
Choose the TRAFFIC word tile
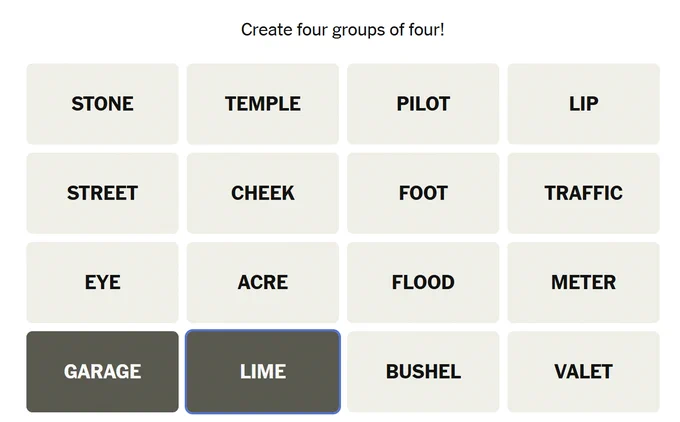(584, 193)
